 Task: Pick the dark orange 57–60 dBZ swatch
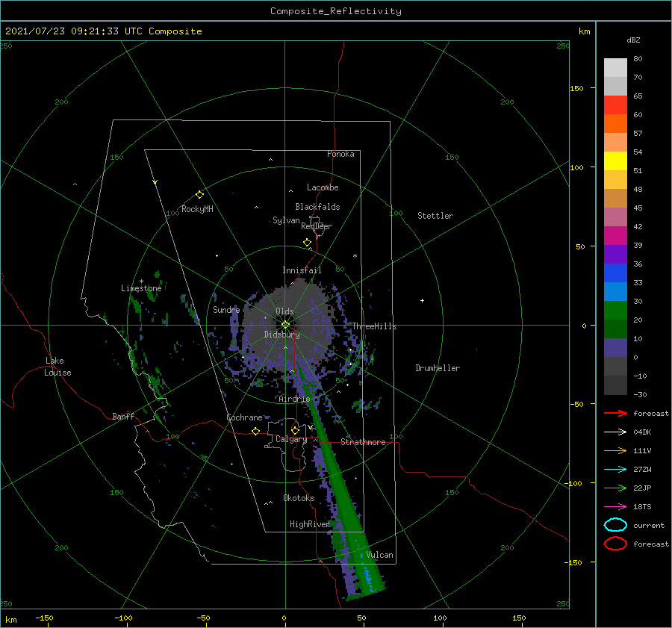click(x=615, y=124)
